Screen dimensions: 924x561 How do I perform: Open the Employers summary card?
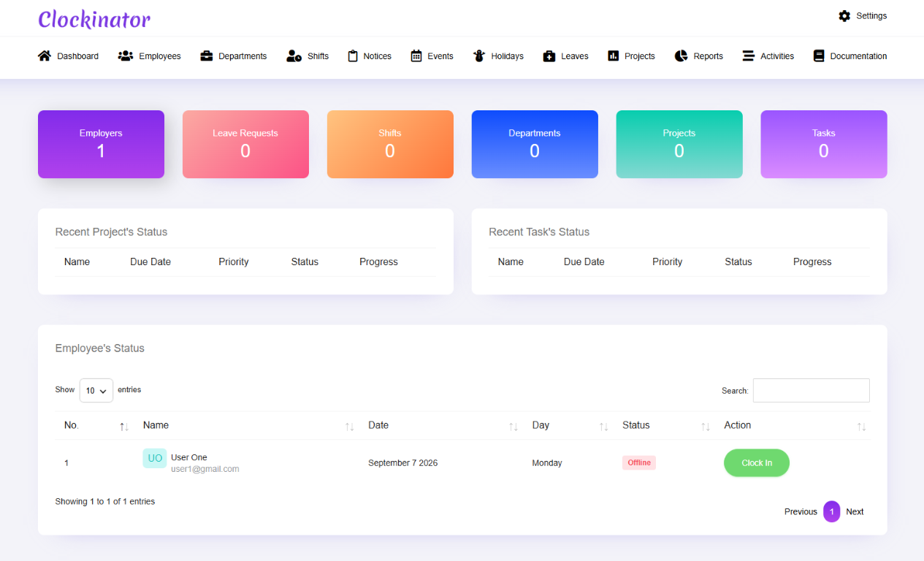coord(101,144)
